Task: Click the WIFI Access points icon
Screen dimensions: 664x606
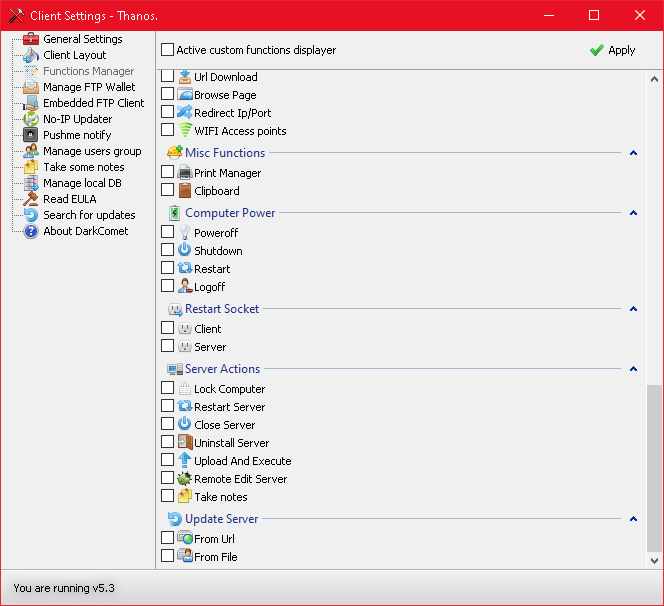Action: click(185, 131)
